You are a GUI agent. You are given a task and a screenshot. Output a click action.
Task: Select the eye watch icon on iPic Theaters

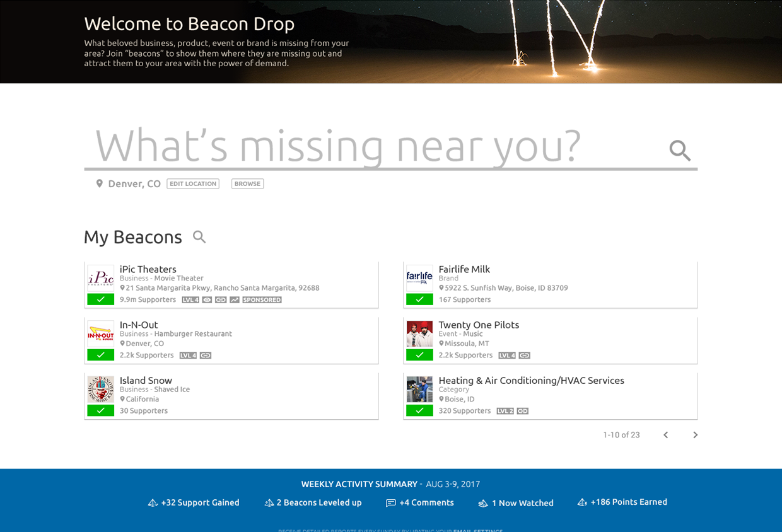click(x=207, y=299)
